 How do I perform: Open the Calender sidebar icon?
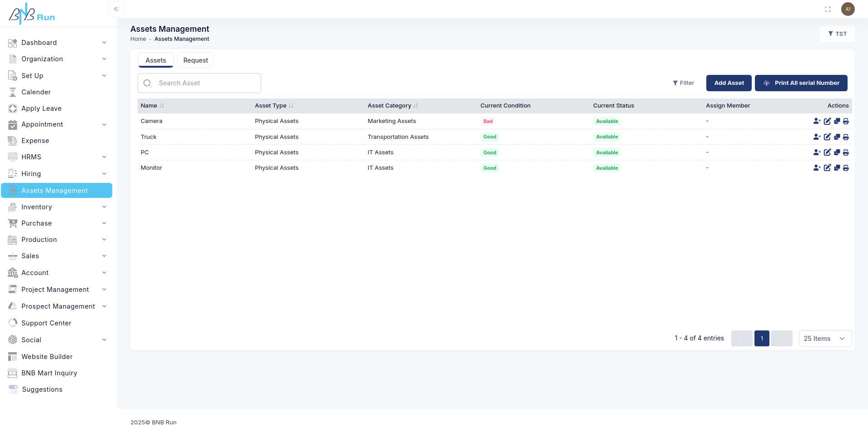[12, 92]
